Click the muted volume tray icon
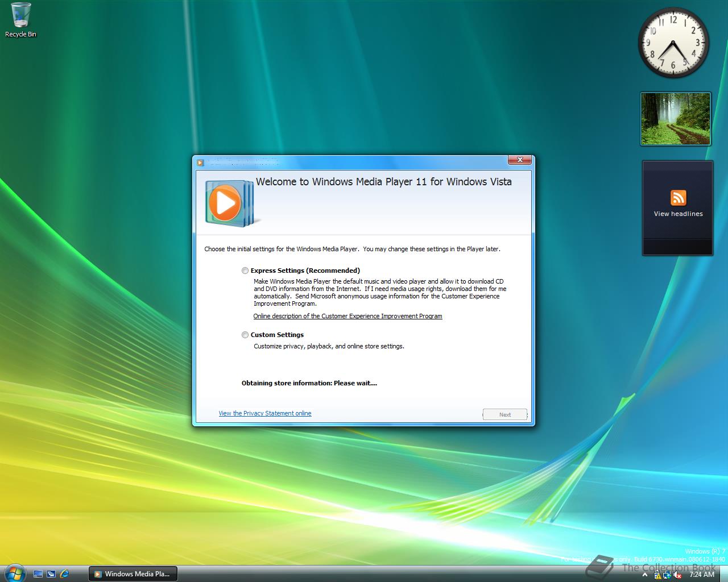This screenshot has height=582, width=728. 677,575
